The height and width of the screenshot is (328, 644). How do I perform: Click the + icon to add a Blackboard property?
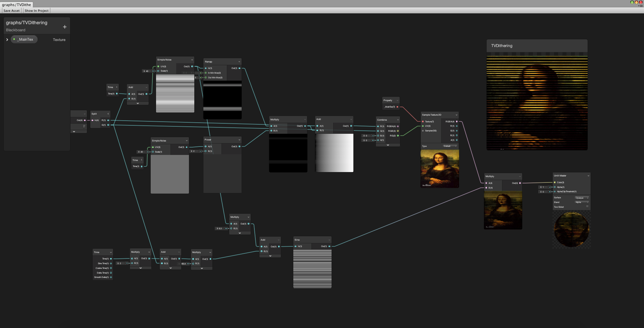coord(64,27)
